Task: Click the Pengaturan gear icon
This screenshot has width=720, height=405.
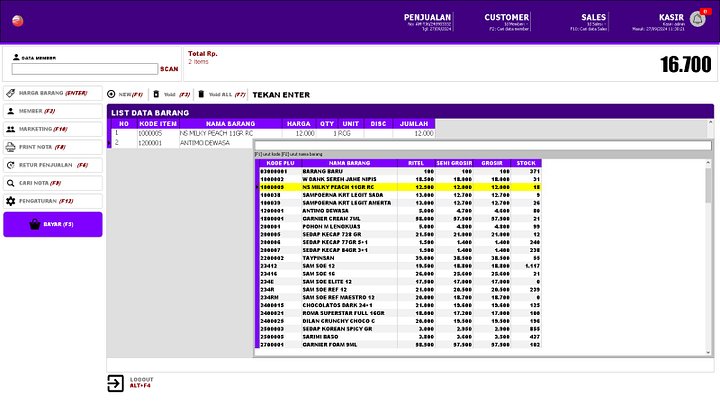Action: tap(11, 201)
